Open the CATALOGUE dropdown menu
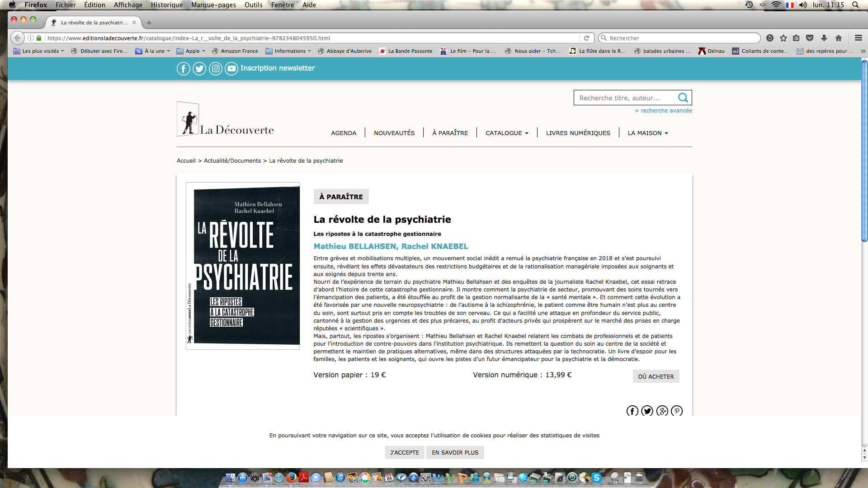868x488 pixels. pyautogui.click(x=506, y=133)
